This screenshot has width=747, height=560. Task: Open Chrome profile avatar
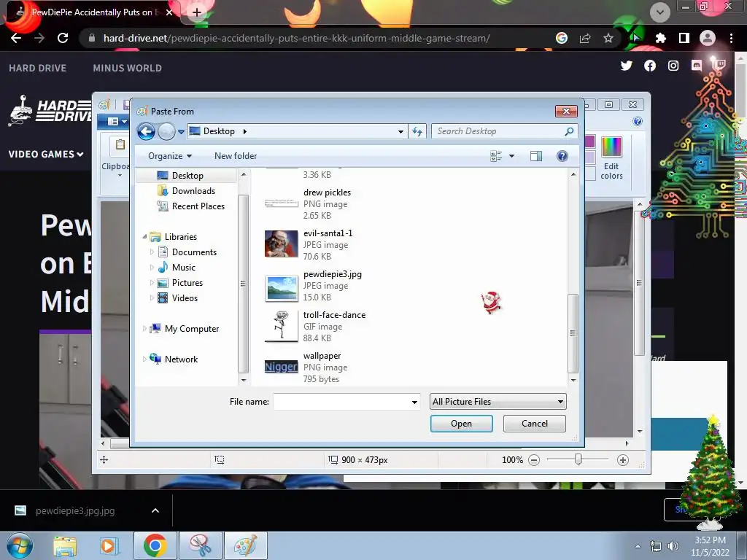tap(708, 38)
